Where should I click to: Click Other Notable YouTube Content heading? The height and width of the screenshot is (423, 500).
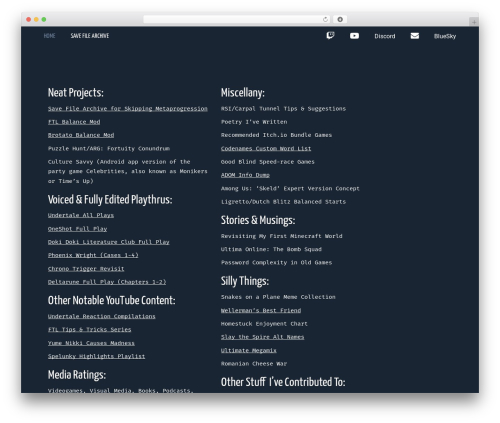point(111,300)
